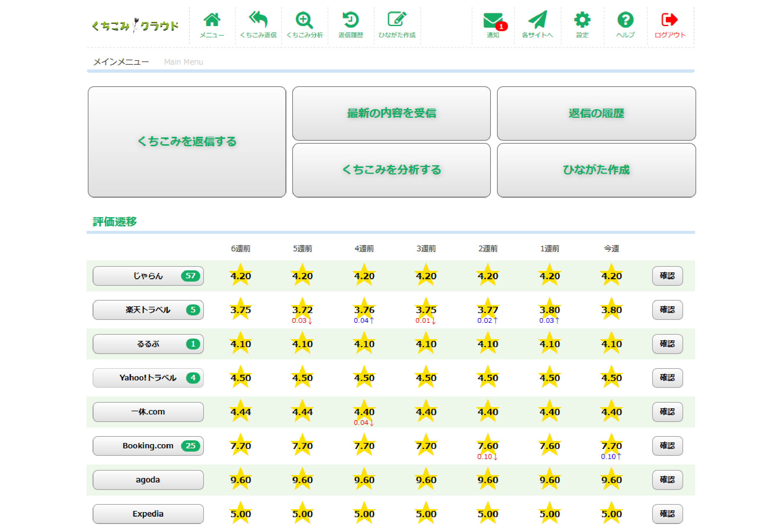Select the Expedia site button
This screenshot has width=781, height=532.
coord(148,514)
